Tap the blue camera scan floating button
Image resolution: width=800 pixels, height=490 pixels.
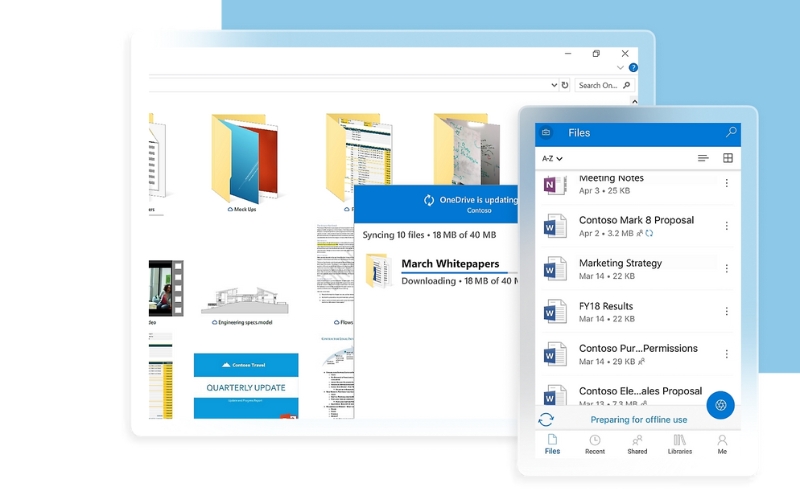point(720,405)
